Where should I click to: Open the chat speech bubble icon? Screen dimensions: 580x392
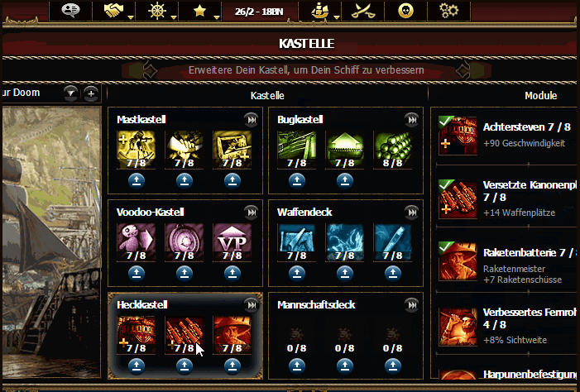70,11
